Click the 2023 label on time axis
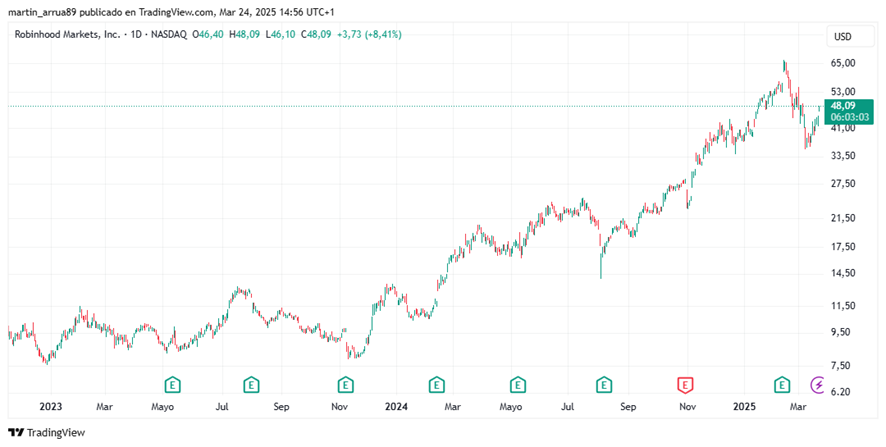This screenshot has width=886, height=447. pos(50,407)
